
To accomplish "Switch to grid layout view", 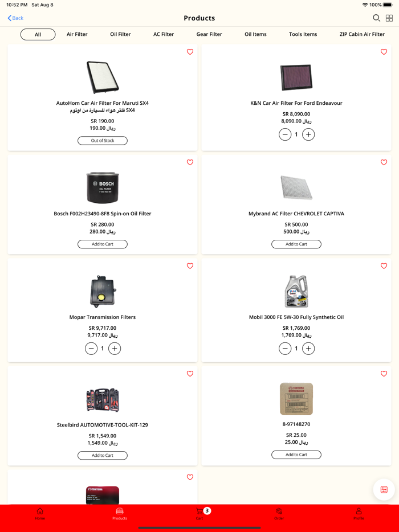I will click(389, 18).
